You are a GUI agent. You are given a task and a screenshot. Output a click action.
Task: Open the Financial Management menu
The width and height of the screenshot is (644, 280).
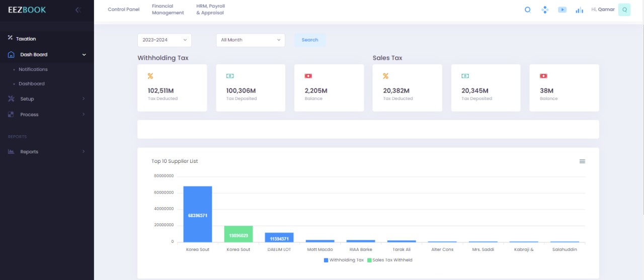click(168, 10)
